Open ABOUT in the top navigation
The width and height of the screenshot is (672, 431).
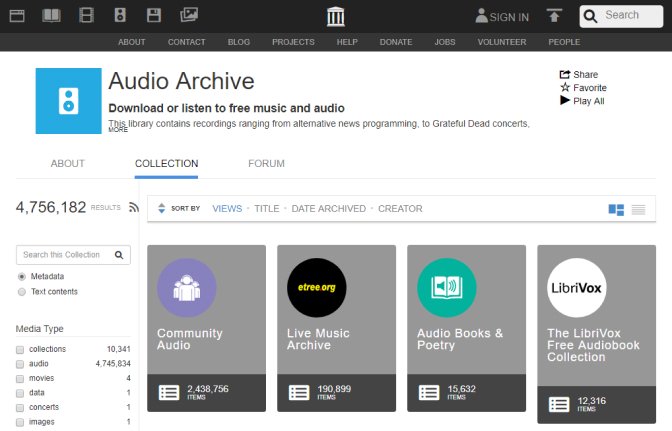click(x=132, y=42)
